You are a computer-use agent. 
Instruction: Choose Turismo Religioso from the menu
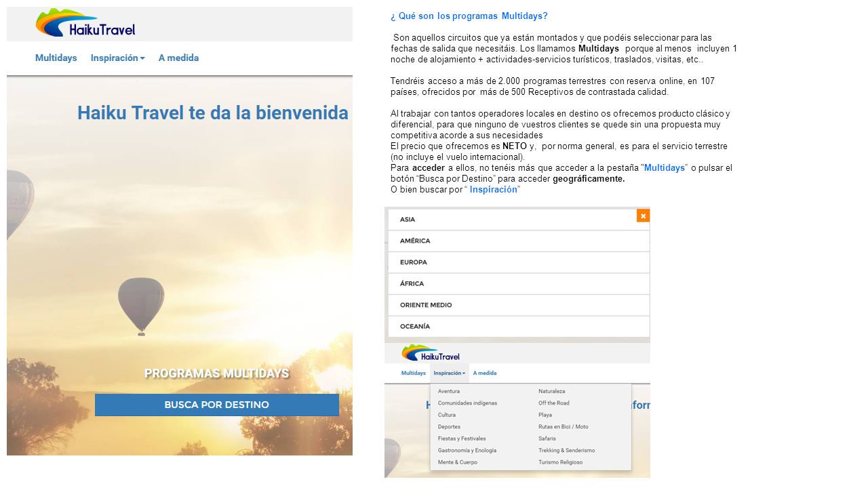click(561, 462)
